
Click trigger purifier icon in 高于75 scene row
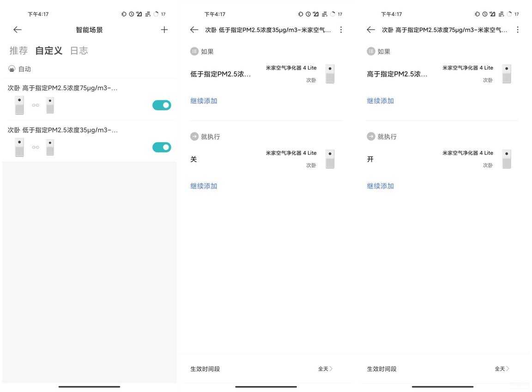(19, 105)
